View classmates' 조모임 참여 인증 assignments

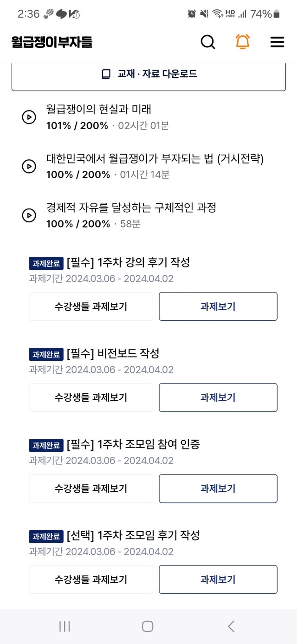91,488
